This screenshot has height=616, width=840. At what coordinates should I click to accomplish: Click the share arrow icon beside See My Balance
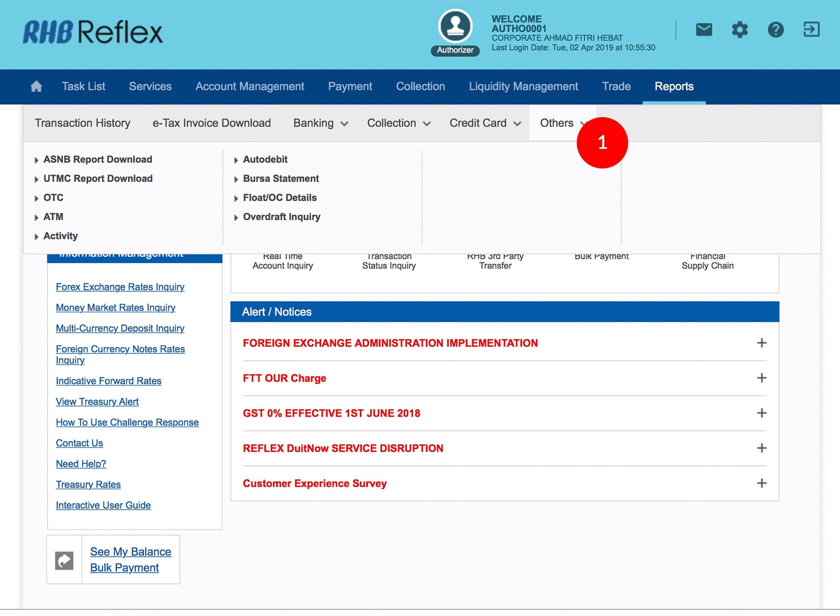tap(64, 560)
